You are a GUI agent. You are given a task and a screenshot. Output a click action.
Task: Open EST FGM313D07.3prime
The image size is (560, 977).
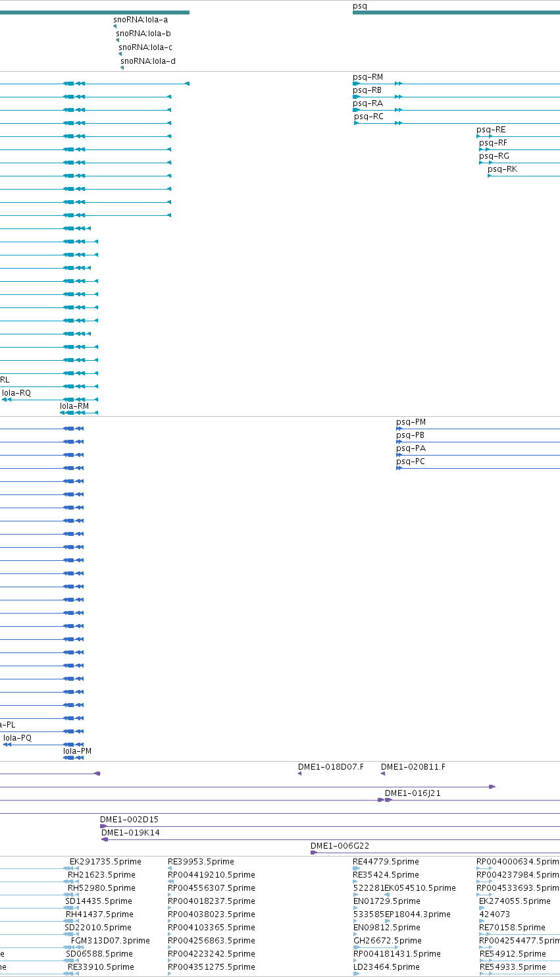111,941
